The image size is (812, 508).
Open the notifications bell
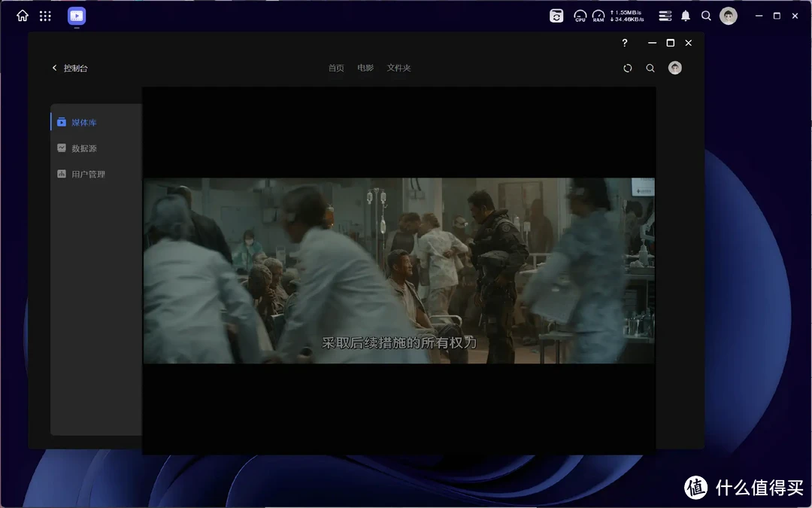tap(686, 16)
